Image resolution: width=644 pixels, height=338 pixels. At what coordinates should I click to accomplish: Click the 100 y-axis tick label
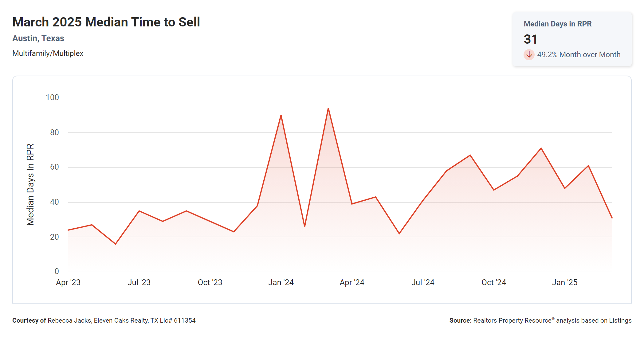(52, 98)
